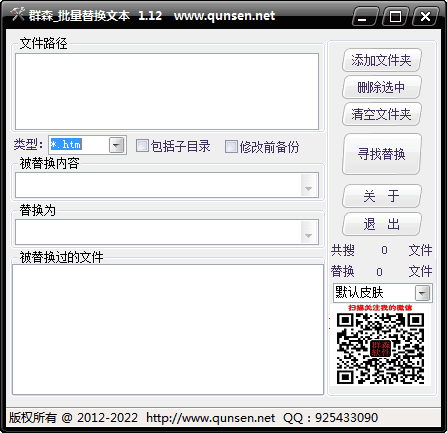Open the 类型 file type dropdown arrow
Image resolution: width=447 pixels, height=433 pixels.
click(117, 145)
